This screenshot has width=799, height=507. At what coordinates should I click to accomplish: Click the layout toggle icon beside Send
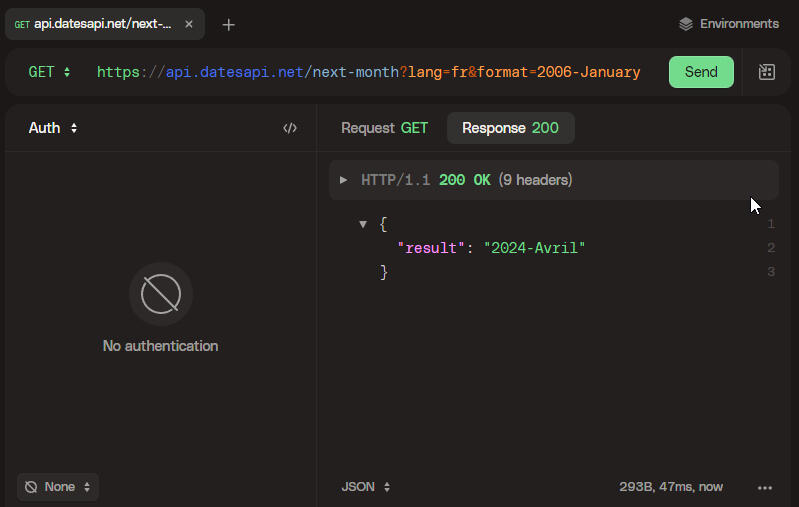tap(767, 72)
